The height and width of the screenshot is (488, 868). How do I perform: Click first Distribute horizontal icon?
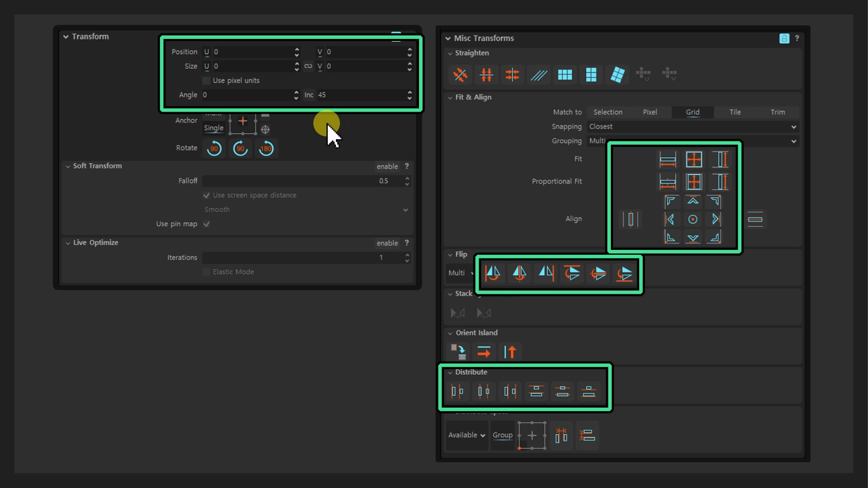point(457,391)
